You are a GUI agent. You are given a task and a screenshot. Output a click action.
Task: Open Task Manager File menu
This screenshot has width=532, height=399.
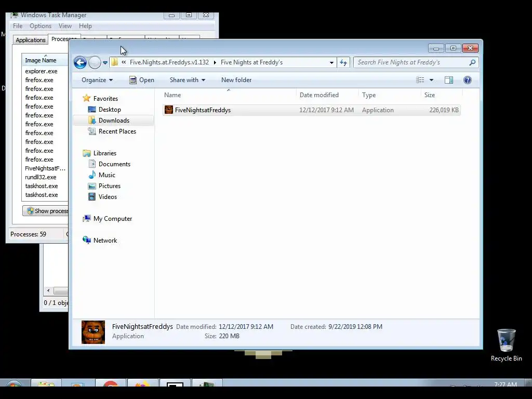(x=18, y=26)
